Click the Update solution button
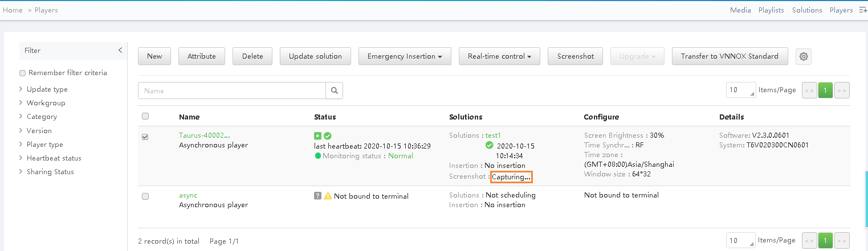This screenshot has height=251, width=868. coord(315,56)
